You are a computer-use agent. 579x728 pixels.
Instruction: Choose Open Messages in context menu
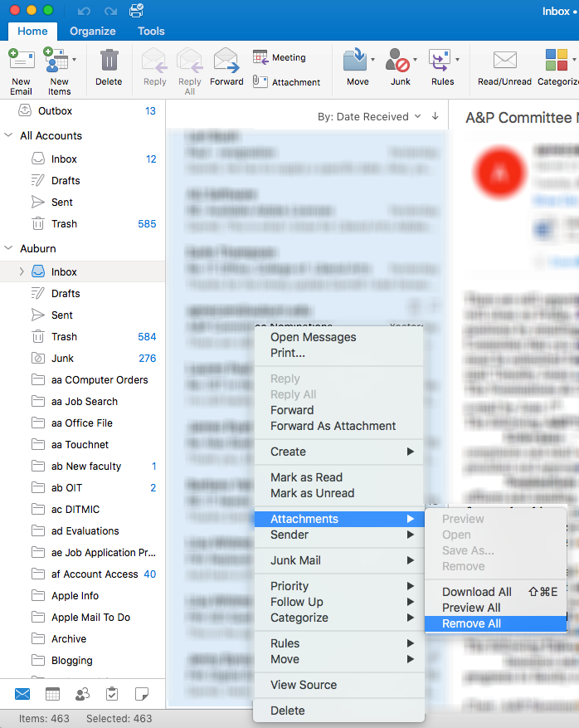pyautogui.click(x=339, y=337)
